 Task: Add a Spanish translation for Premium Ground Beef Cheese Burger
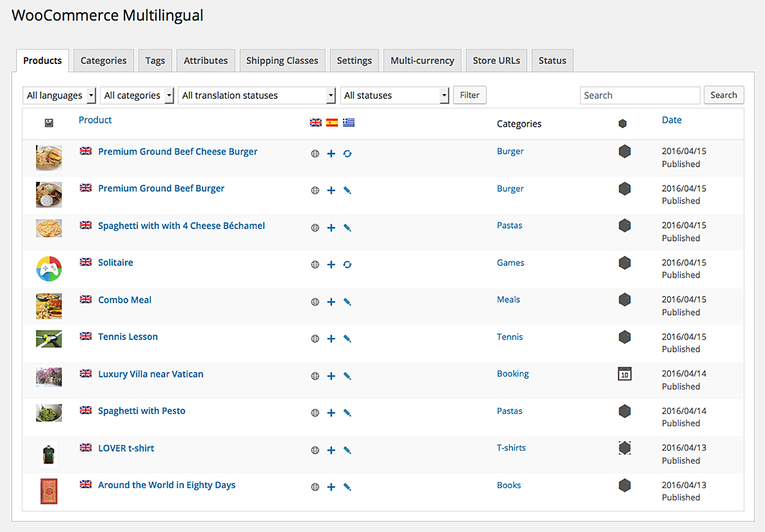click(x=331, y=153)
